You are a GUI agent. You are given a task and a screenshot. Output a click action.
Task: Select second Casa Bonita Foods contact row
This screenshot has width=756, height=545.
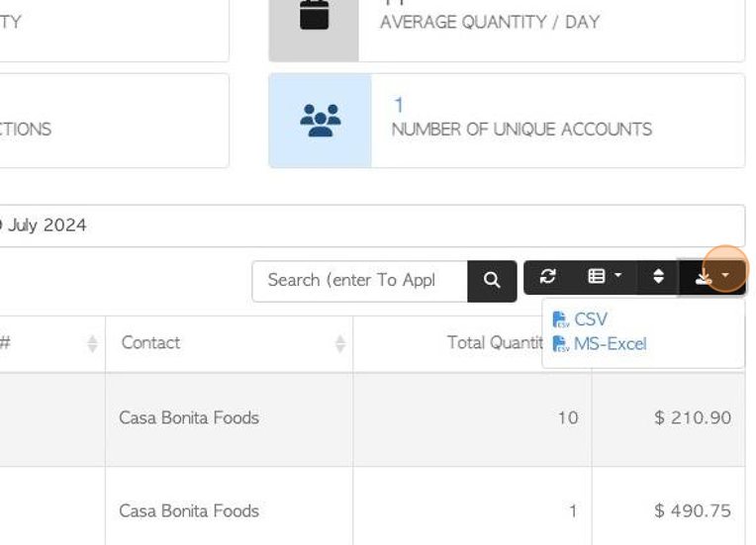189,511
